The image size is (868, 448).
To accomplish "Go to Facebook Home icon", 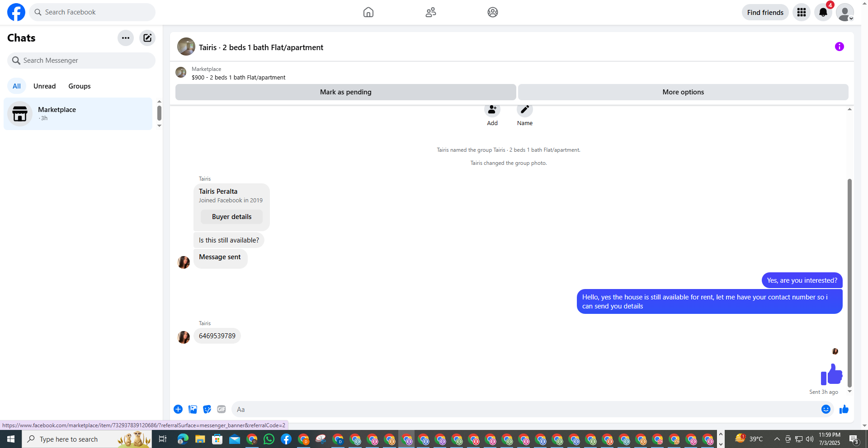I will pyautogui.click(x=368, y=12).
